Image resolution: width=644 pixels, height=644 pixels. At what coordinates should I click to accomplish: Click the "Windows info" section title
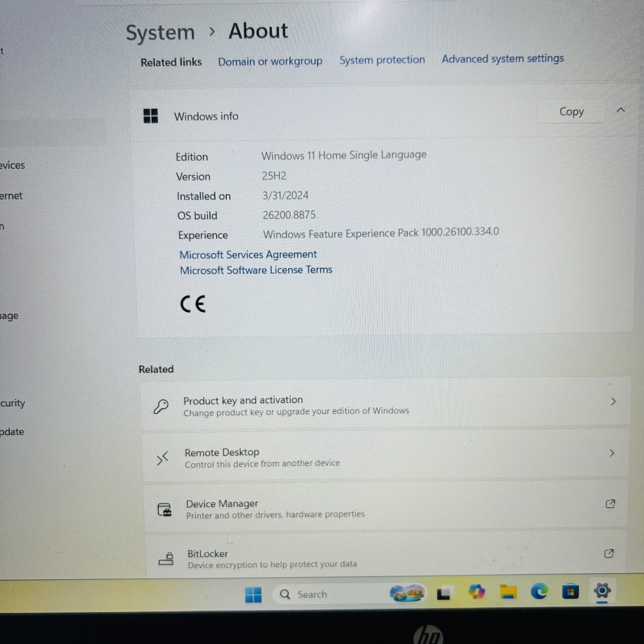pyautogui.click(x=206, y=116)
